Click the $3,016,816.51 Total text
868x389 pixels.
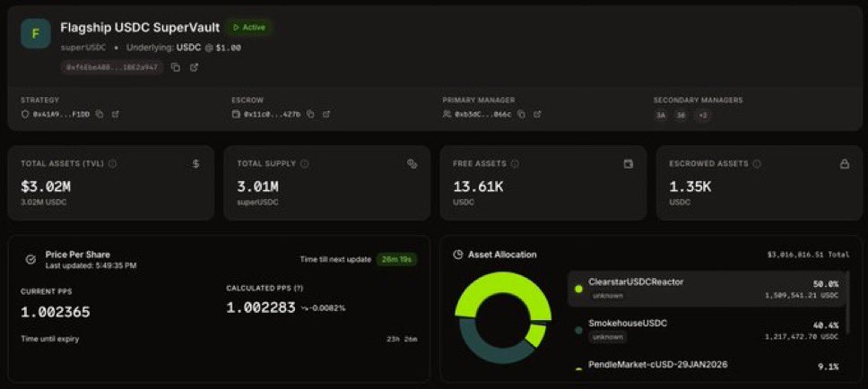click(808, 255)
